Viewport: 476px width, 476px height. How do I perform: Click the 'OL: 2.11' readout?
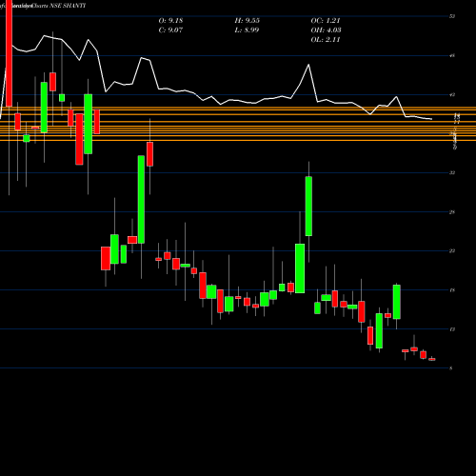click(326, 40)
